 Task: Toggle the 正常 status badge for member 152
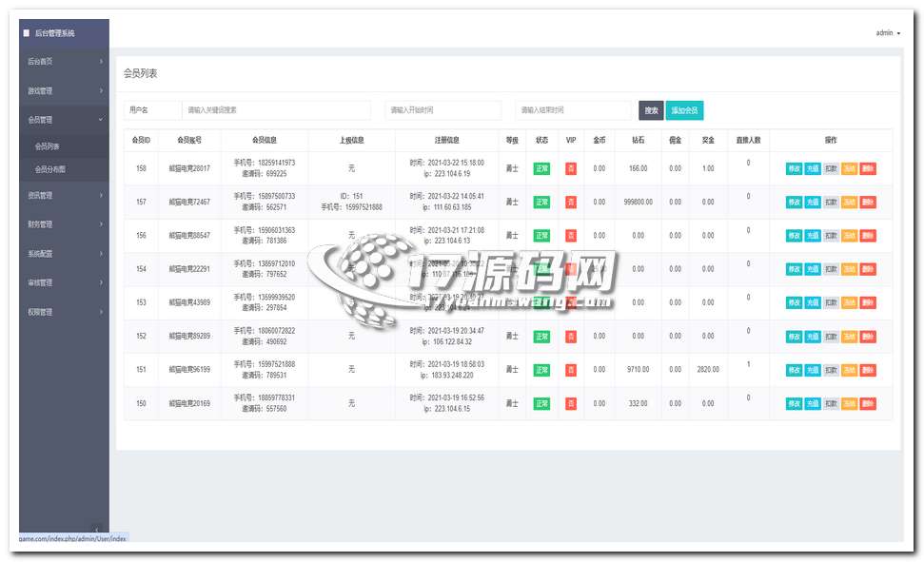pos(541,337)
